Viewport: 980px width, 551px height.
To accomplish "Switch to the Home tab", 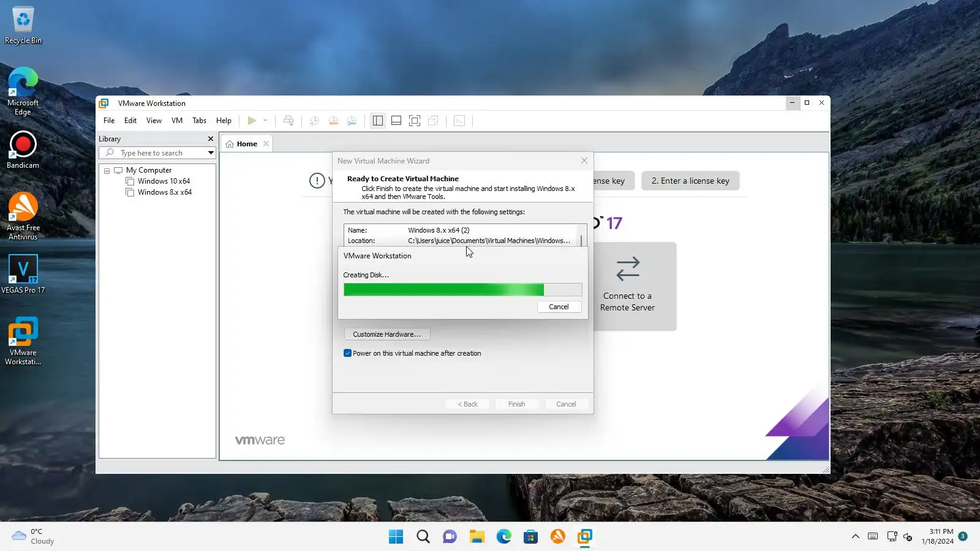I will 247,144.
